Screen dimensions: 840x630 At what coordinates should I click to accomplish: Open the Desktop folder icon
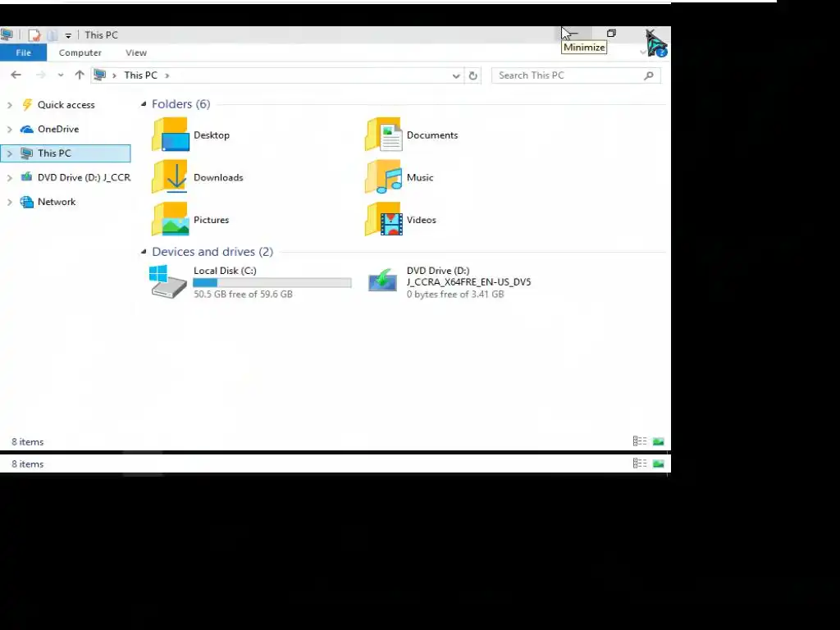click(x=171, y=135)
